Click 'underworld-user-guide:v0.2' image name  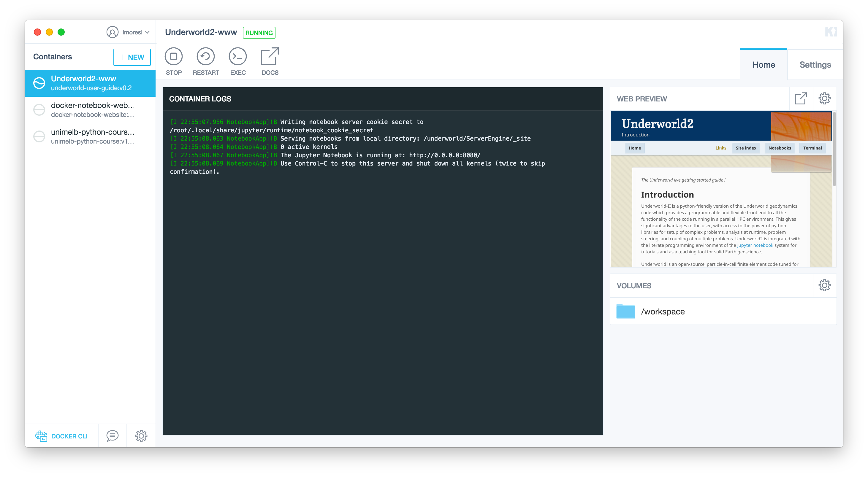point(91,88)
